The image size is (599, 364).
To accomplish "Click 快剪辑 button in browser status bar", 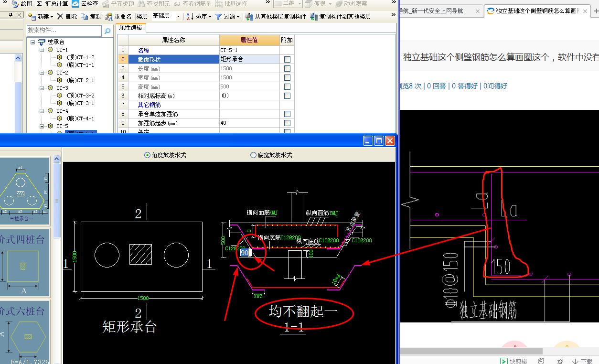I will (513, 361).
